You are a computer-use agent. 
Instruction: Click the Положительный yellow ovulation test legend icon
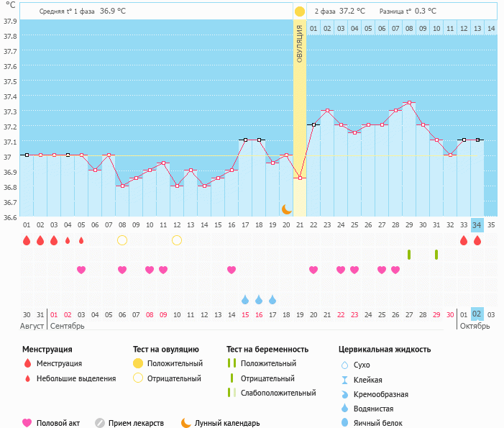pos(138,363)
